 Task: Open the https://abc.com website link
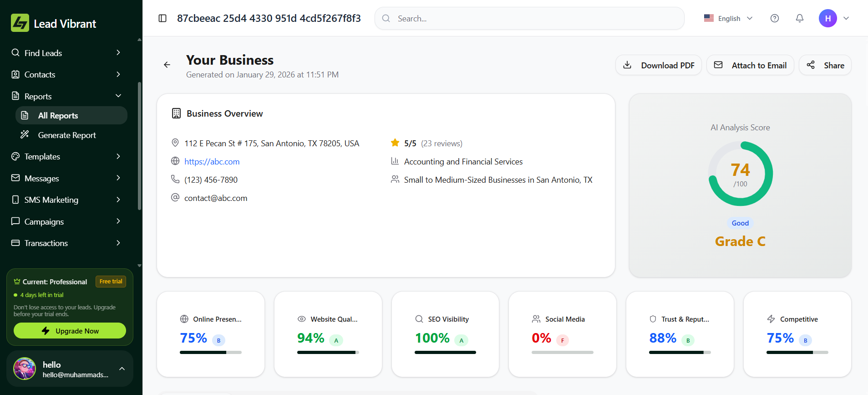click(x=212, y=162)
